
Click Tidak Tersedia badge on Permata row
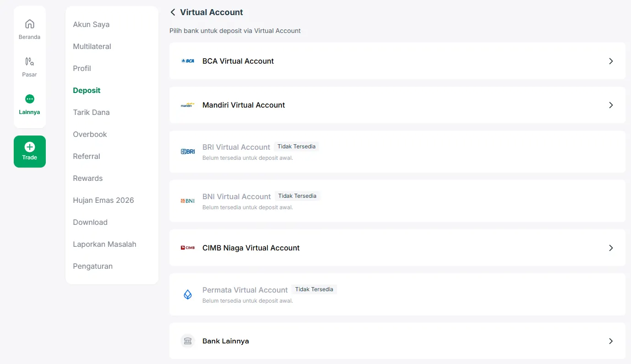314,289
